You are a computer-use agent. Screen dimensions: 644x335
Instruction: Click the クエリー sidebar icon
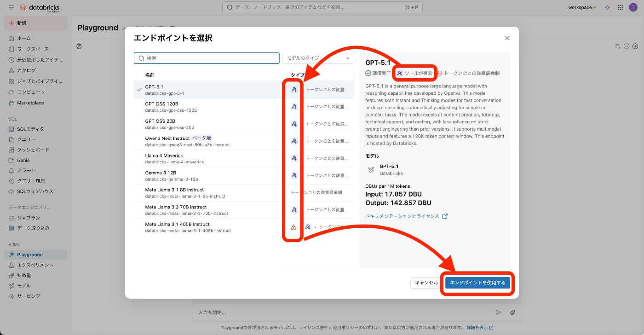tap(11, 139)
